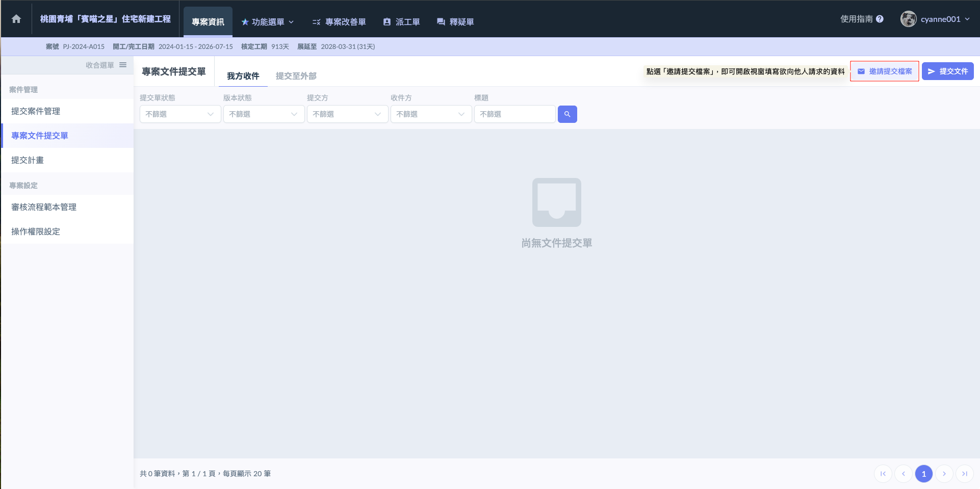This screenshot has width=980, height=489.
Task: Open 釋疑單 in the top navigation
Action: click(x=455, y=22)
